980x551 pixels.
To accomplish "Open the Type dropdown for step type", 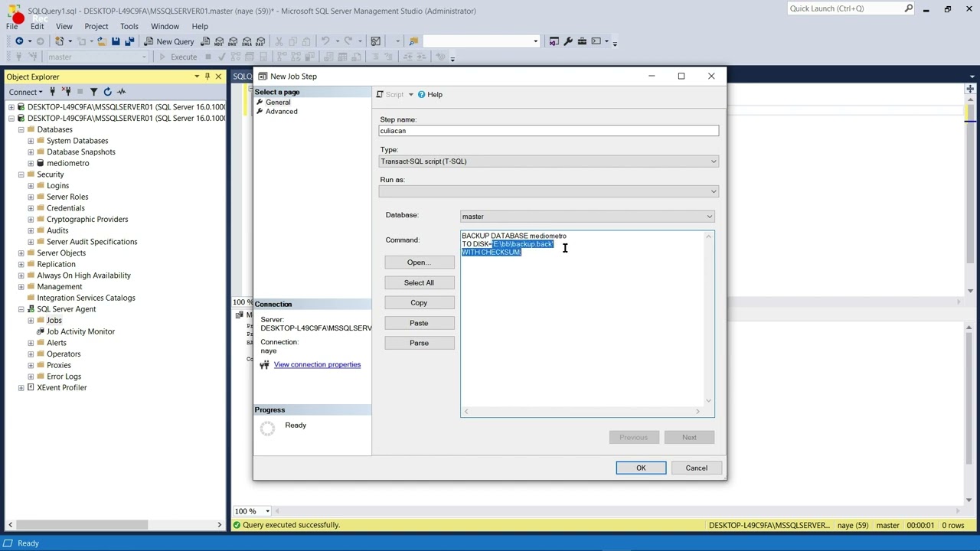I will [549, 161].
